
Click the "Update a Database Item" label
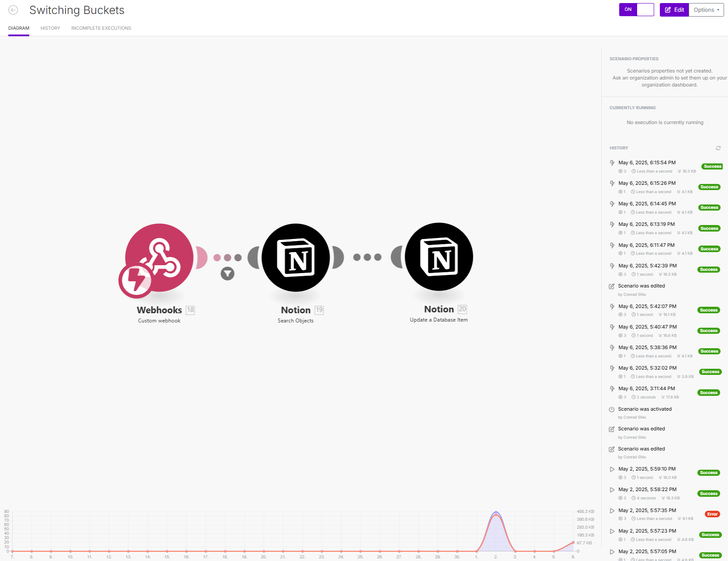pyautogui.click(x=439, y=320)
